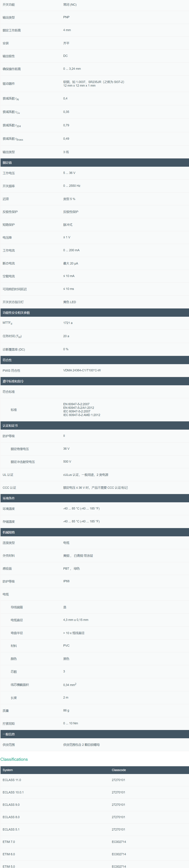Click the 'Classifications' heading
This screenshot has width=189, height=868.
14,759
